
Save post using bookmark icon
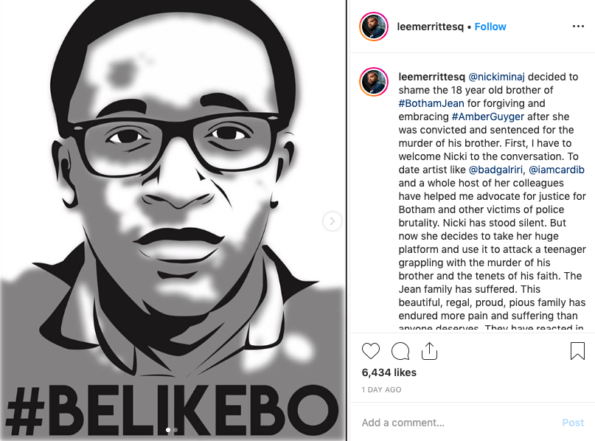click(577, 351)
